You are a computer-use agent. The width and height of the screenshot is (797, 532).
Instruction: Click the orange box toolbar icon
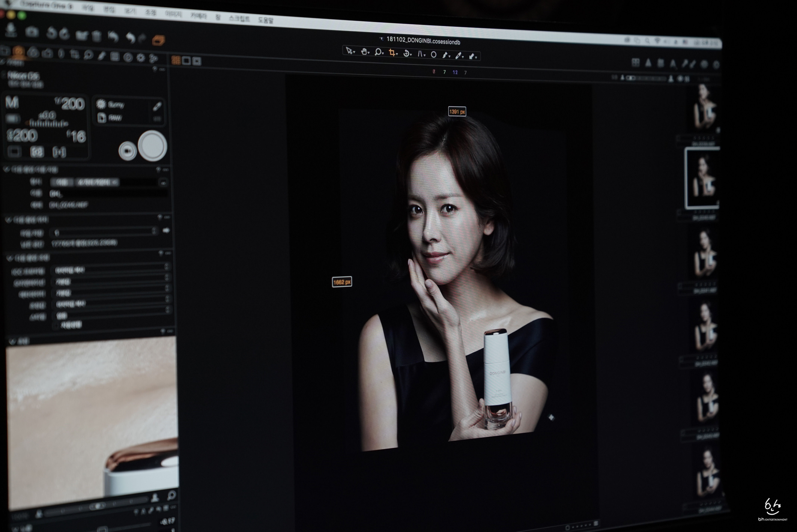[158, 40]
